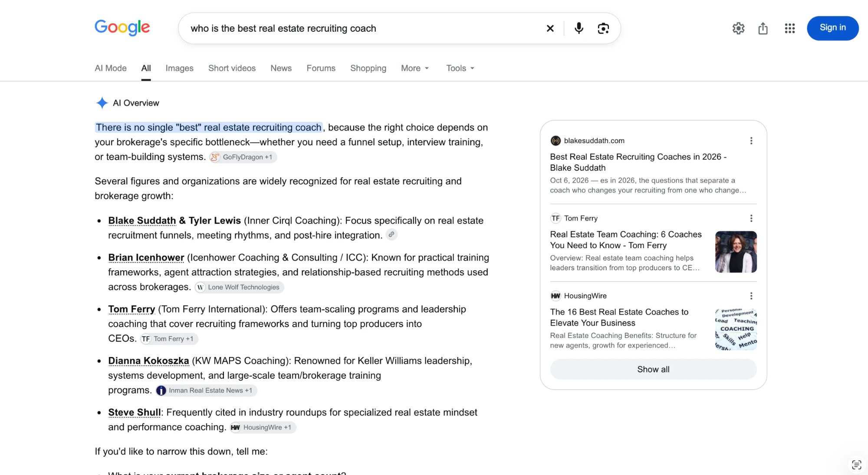
Task: Switch to the Shopping tab
Action: click(x=368, y=68)
